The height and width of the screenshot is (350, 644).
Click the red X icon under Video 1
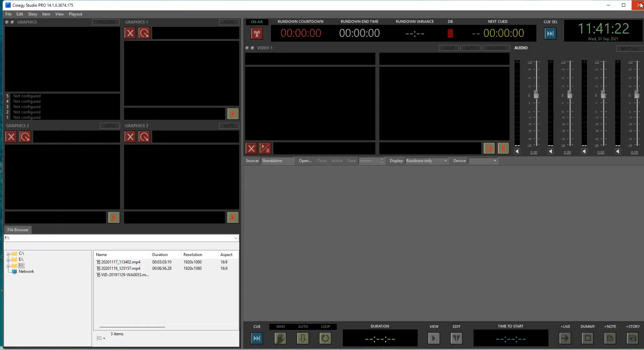click(251, 148)
